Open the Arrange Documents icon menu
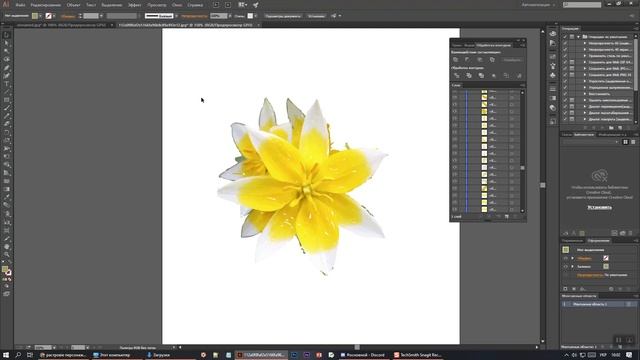The height and width of the screenshot is (360, 640). pyautogui.click(x=242, y=5)
